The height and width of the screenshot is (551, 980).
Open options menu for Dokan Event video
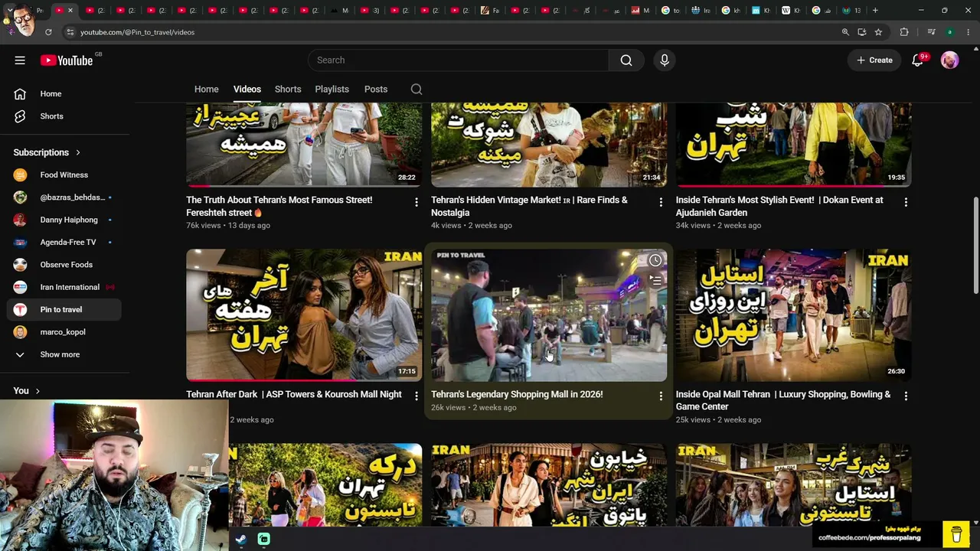coord(906,202)
